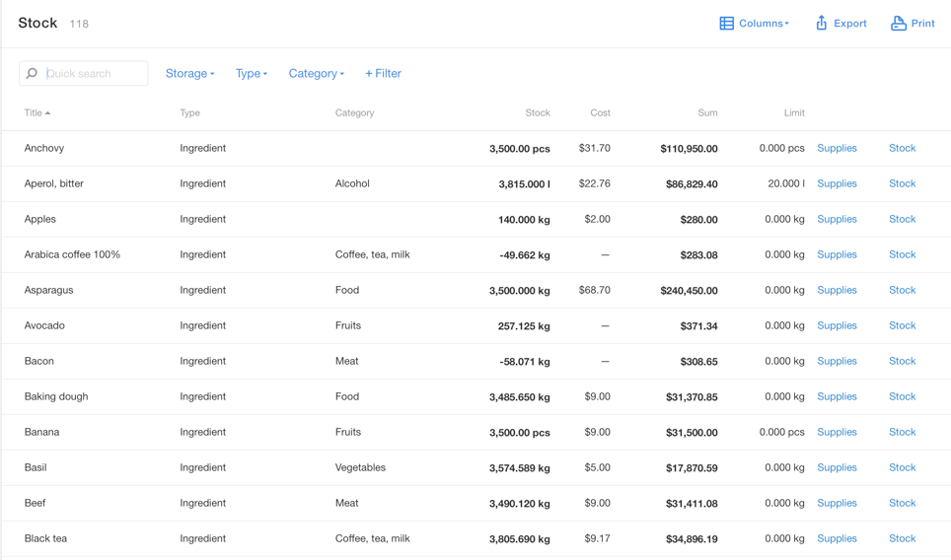Focus the Quick search input field

[94, 73]
